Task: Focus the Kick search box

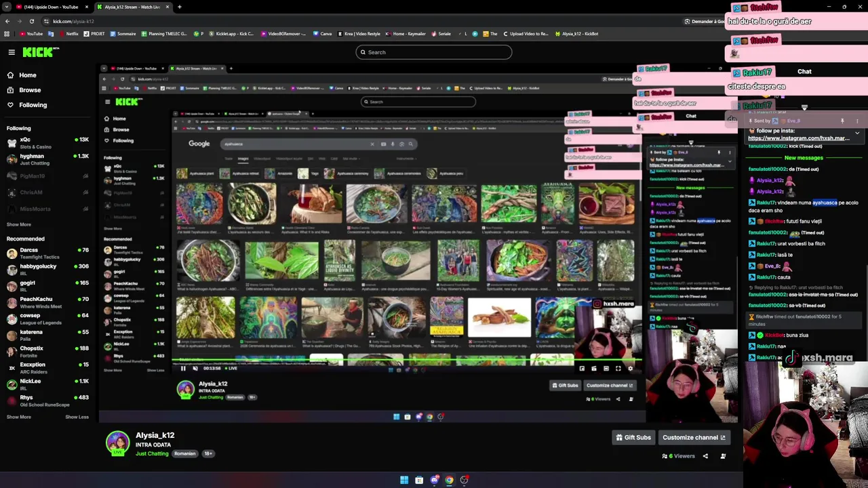Action: click(x=434, y=52)
